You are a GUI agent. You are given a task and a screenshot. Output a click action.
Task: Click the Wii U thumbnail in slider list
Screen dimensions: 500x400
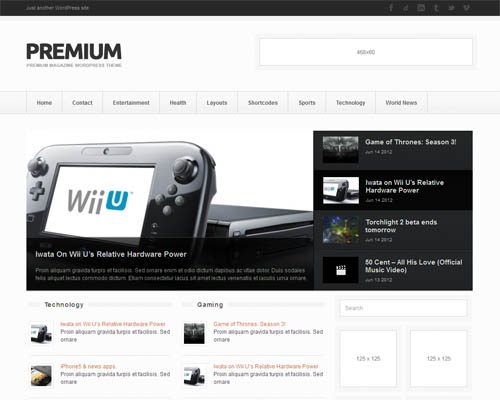pyautogui.click(x=341, y=190)
